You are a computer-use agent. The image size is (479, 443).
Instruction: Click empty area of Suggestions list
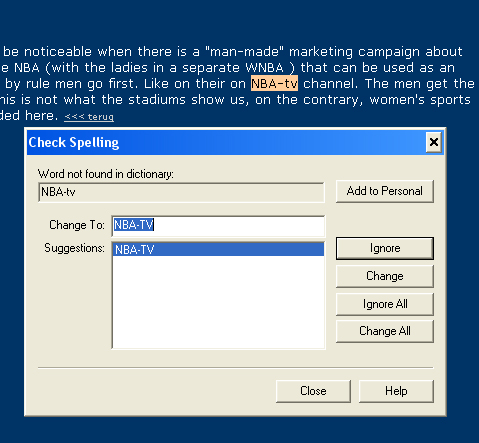[218, 302]
